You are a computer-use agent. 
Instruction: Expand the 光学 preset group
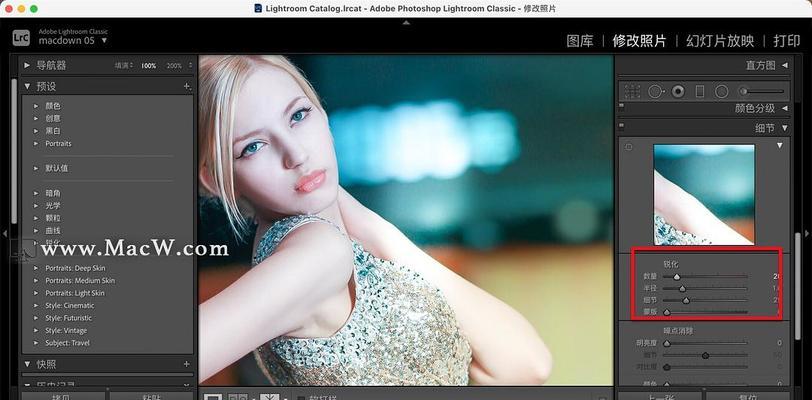[36, 206]
